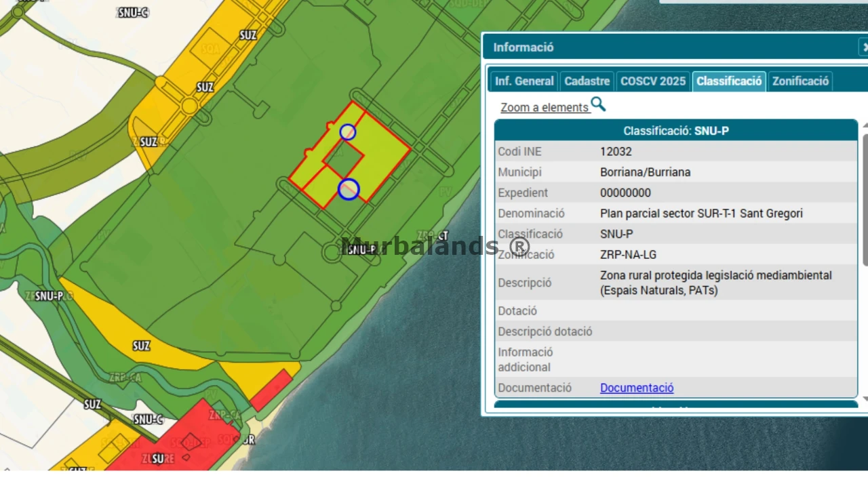Open the Documentació hyperlink

tap(637, 388)
